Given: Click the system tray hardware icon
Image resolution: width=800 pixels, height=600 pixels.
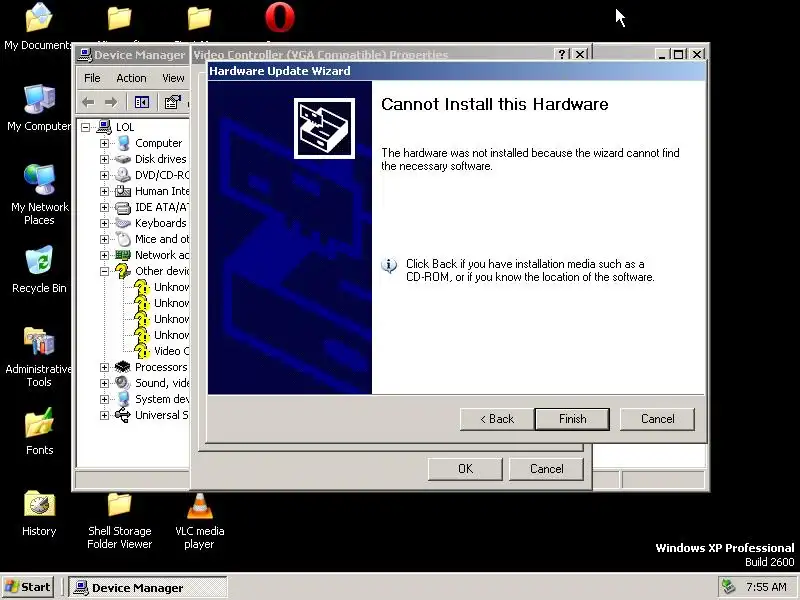Looking at the screenshot, I should [728, 587].
